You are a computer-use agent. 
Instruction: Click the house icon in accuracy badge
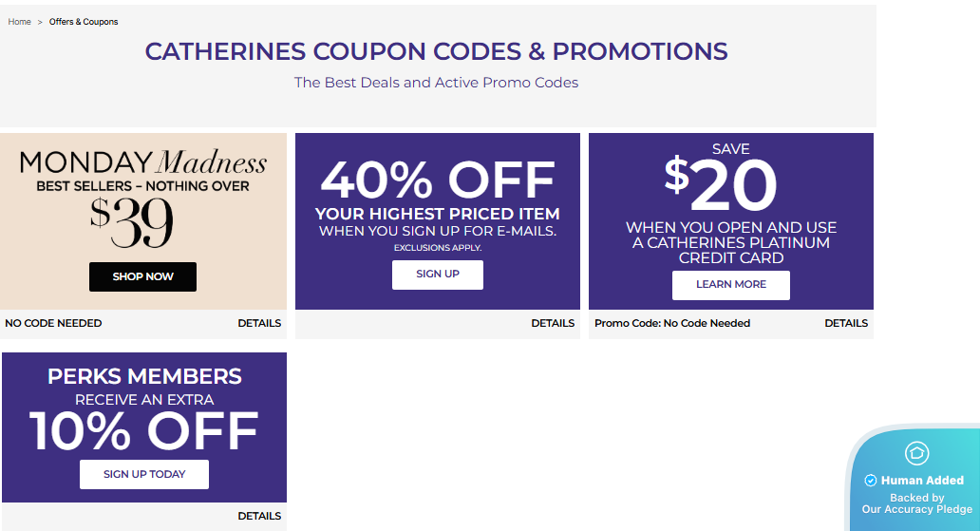click(x=916, y=453)
